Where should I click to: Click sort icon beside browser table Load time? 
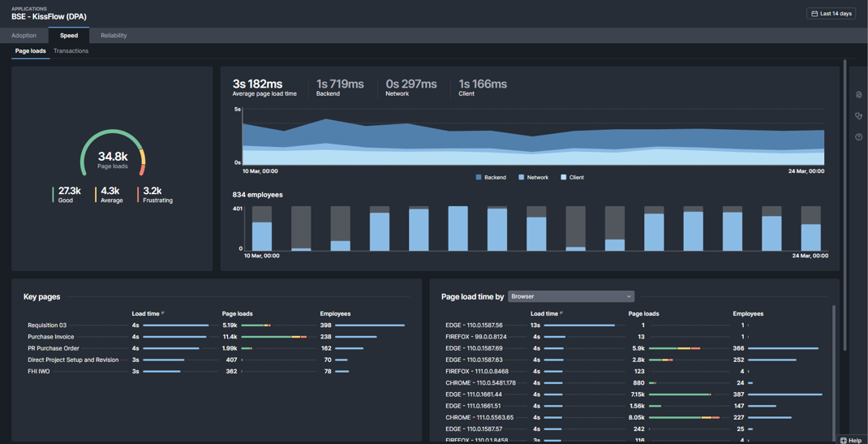pyautogui.click(x=561, y=313)
